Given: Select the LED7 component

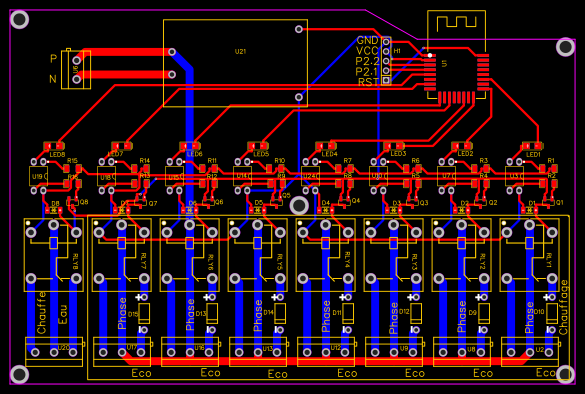Looking at the screenshot, I should coord(122,146).
